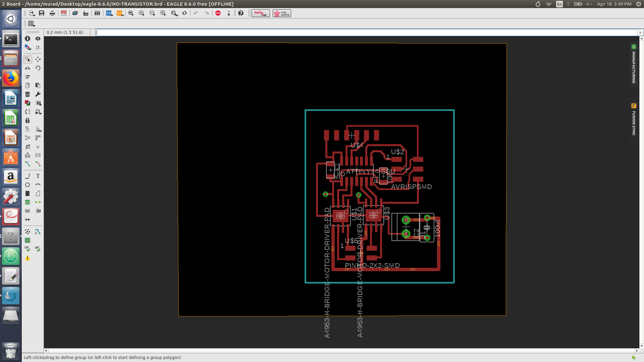
Task: Open the Layer settings icon
Action: point(28,47)
